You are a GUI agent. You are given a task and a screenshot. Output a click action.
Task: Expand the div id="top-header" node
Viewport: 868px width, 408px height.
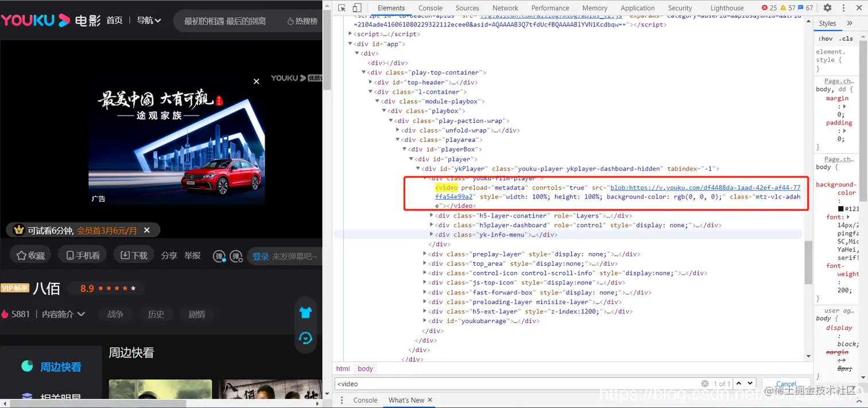click(x=371, y=82)
